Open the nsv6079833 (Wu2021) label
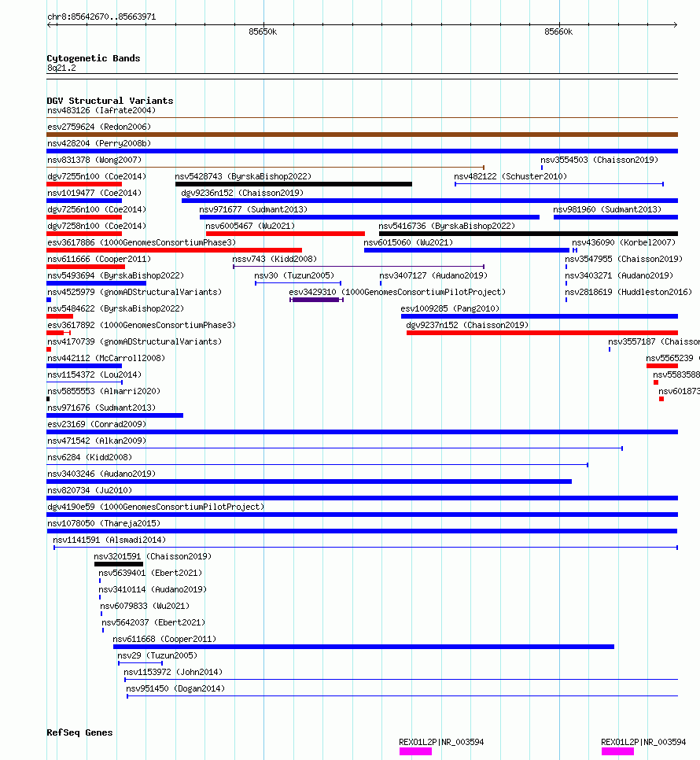 point(145,605)
